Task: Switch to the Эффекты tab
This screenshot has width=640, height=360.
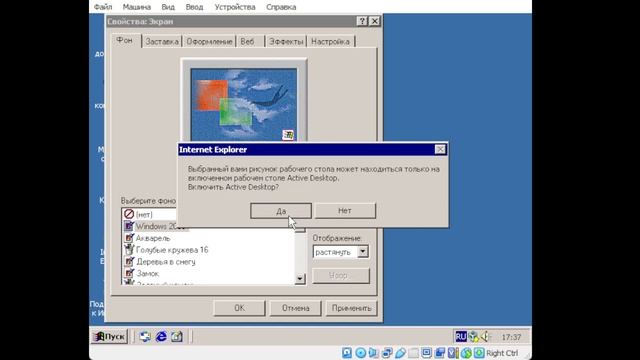Action: (286, 42)
